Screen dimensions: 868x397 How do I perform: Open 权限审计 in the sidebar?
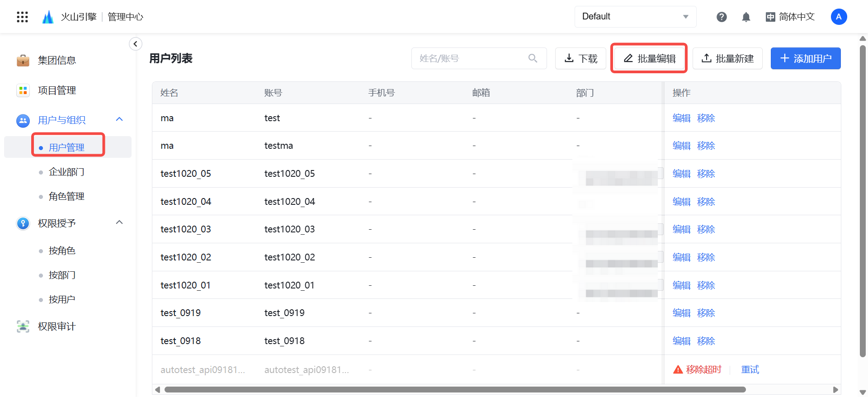click(x=57, y=326)
